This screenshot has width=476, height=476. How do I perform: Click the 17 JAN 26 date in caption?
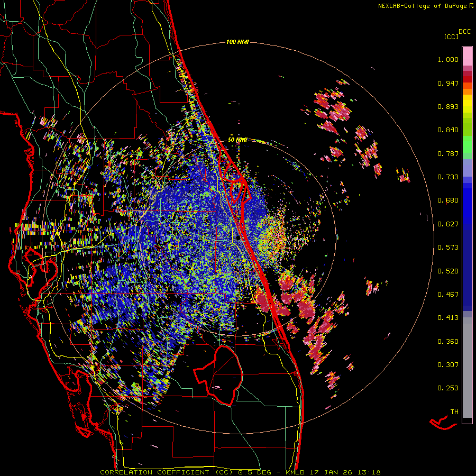[331, 472]
